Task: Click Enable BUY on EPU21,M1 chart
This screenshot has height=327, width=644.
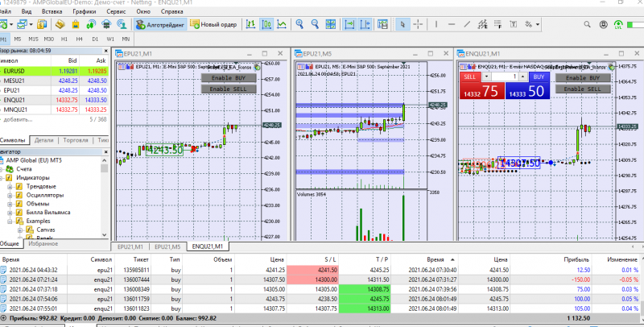Action: pos(229,77)
